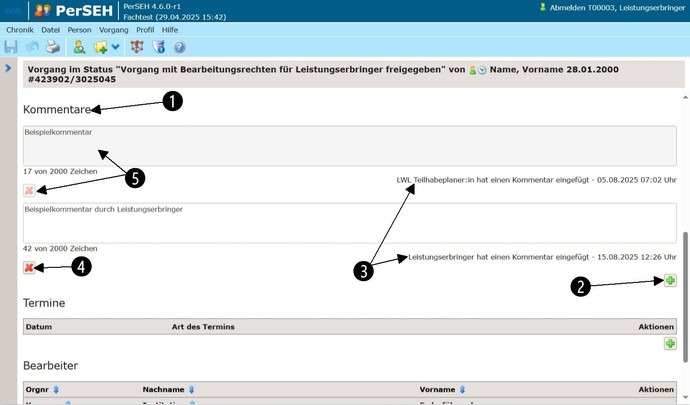Click the 'Beispielkommentar durch Leistungserbringer' text field

[x=350, y=223]
